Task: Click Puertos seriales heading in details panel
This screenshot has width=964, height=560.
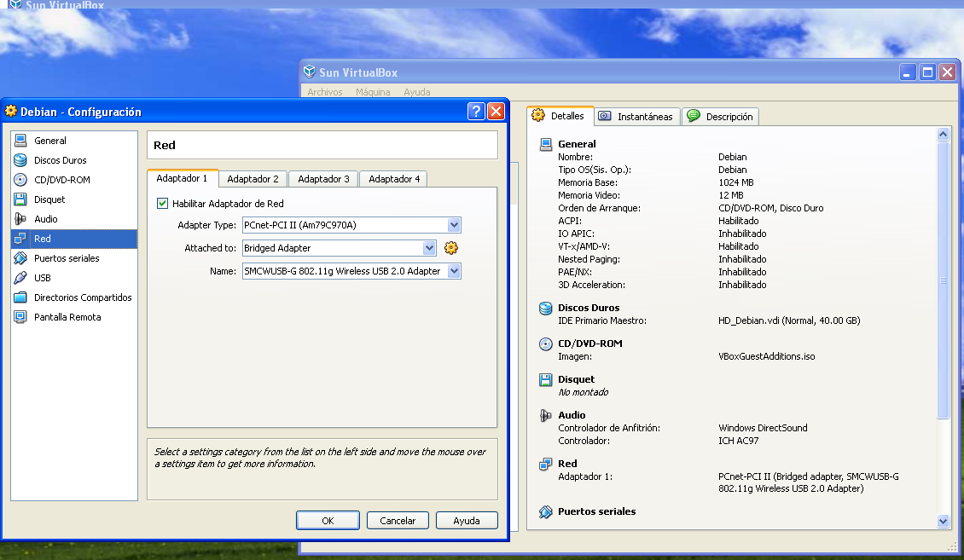Action: tap(596, 512)
